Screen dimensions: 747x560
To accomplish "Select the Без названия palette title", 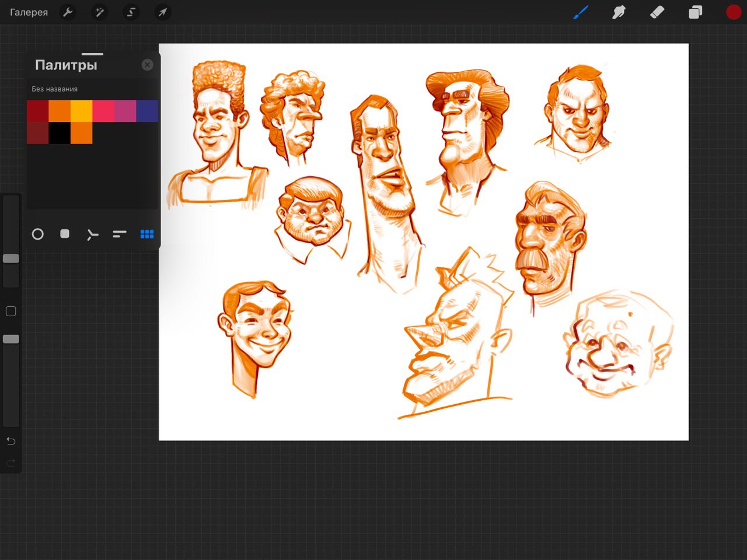I will pos(55,89).
